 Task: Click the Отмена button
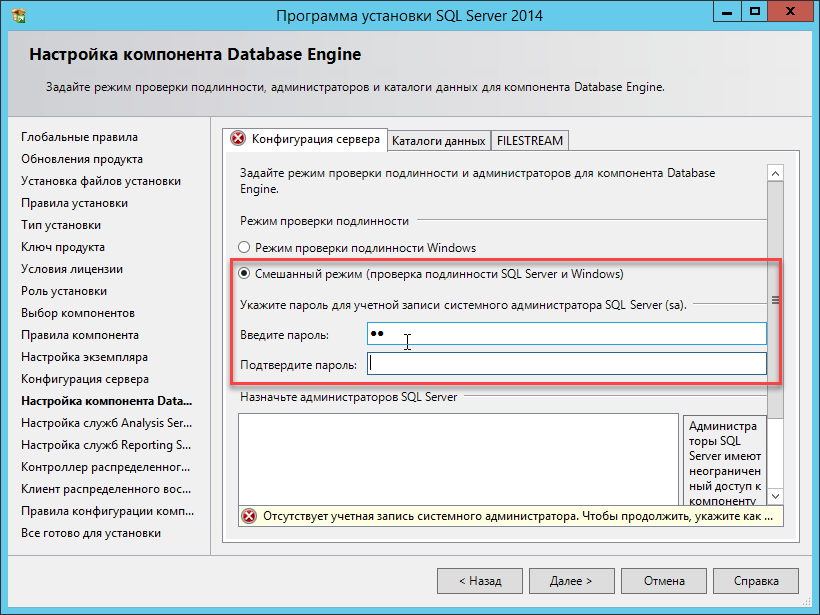(664, 580)
